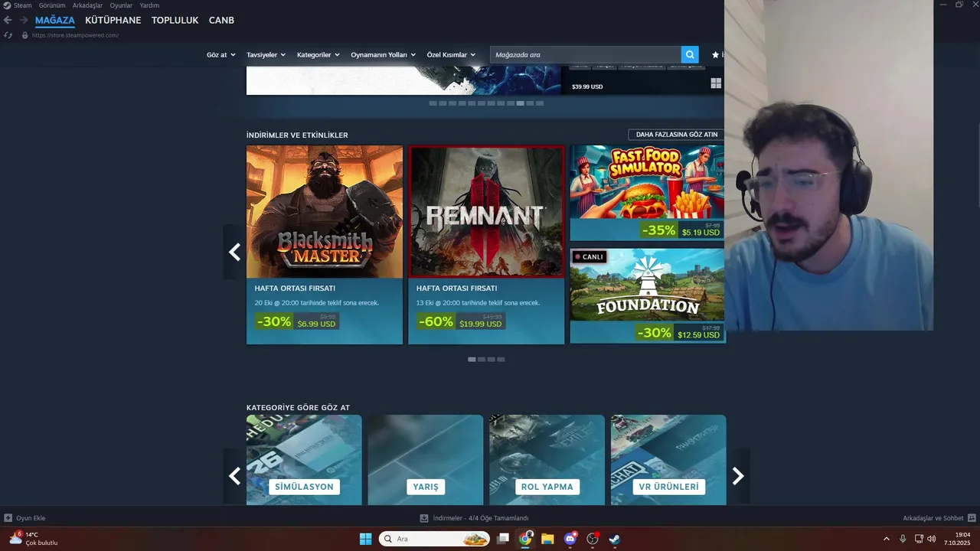This screenshot has width=980, height=551.
Task: Open the Steam taskbar icon
Action: [x=614, y=539]
